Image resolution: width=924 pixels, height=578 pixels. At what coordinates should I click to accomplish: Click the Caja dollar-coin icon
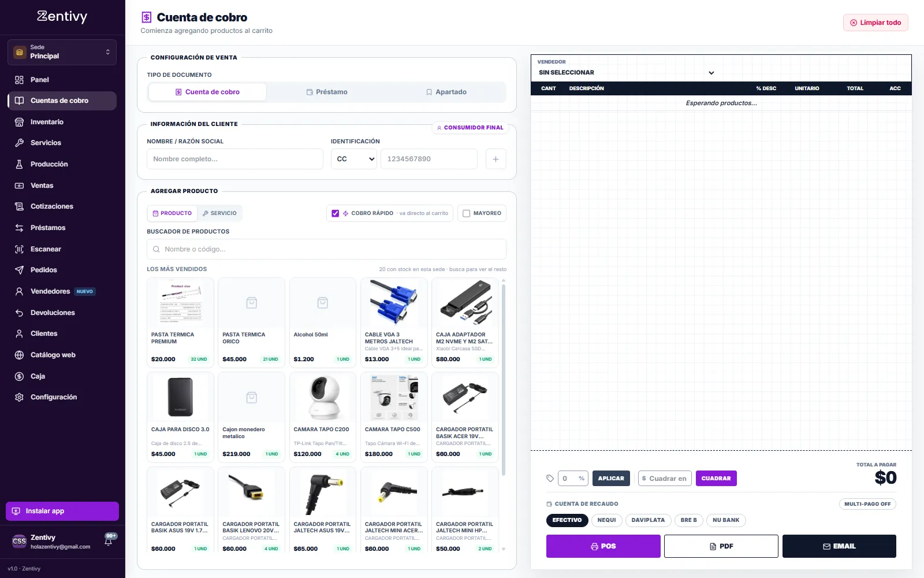point(19,376)
